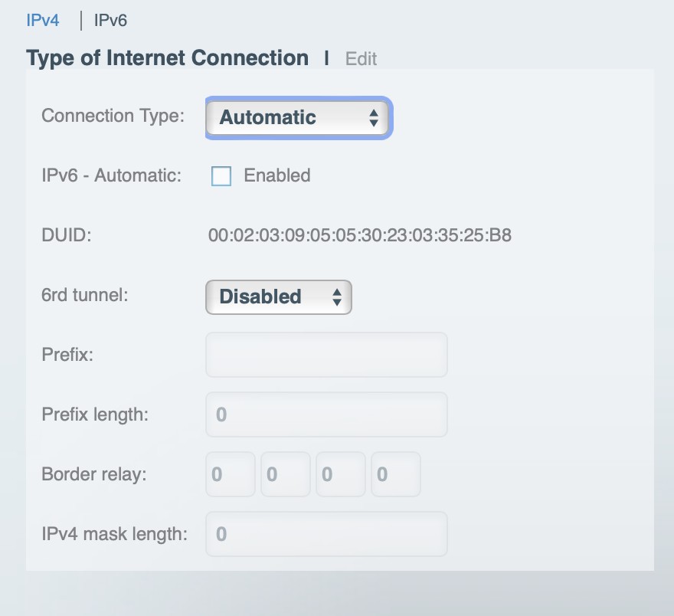Click the Type of Internet Connection heading
This screenshot has width=674, height=616.
click(167, 58)
